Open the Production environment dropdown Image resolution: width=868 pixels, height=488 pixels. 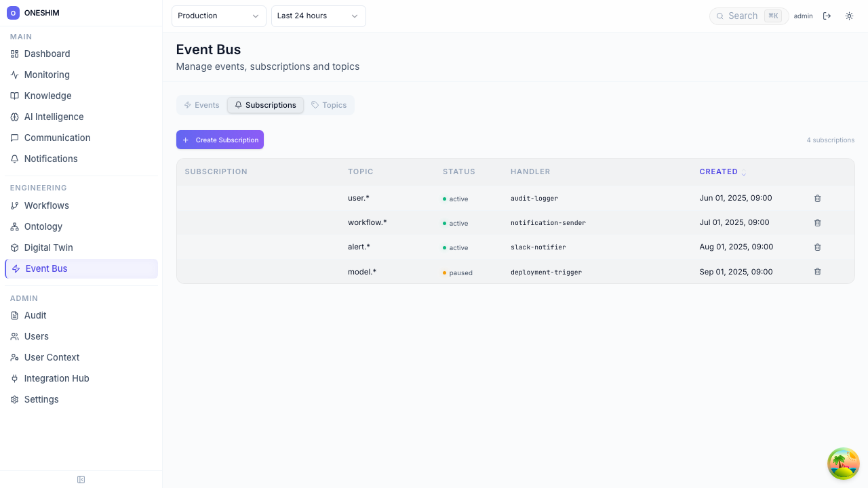(x=218, y=16)
